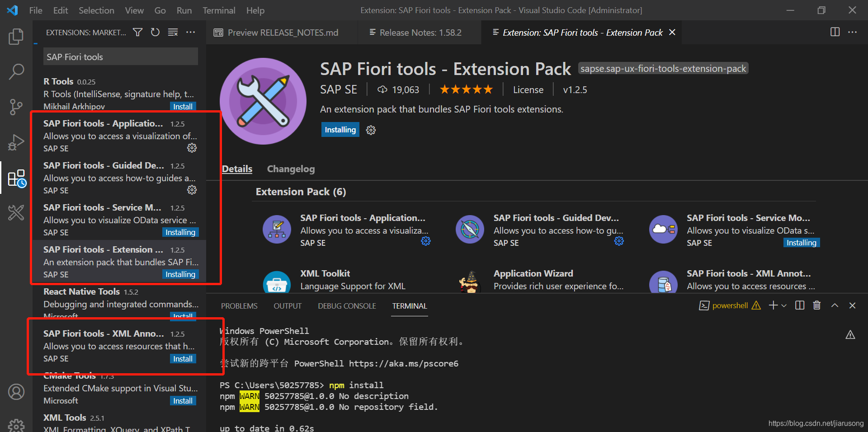Open the Search view in activity bar

tap(16, 71)
